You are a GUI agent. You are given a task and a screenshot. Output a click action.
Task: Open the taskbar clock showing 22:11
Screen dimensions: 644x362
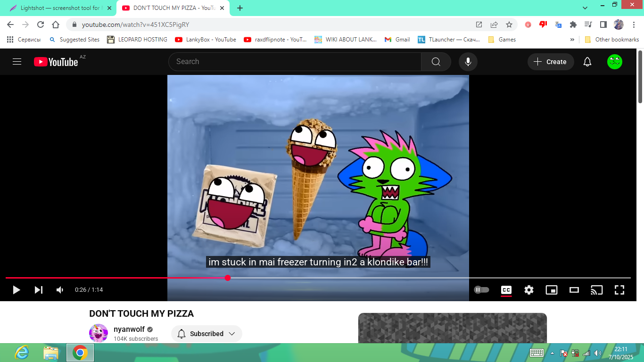click(621, 353)
